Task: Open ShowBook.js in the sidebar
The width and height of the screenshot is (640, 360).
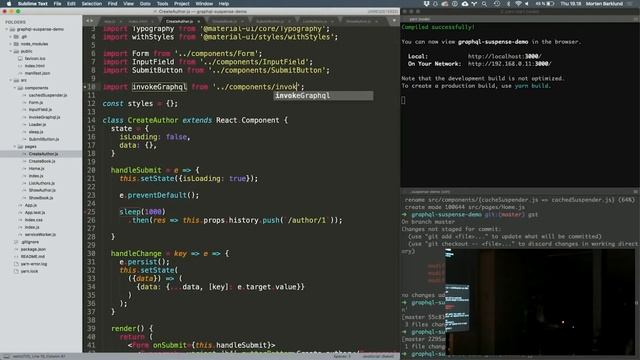Action: (x=41, y=198)
